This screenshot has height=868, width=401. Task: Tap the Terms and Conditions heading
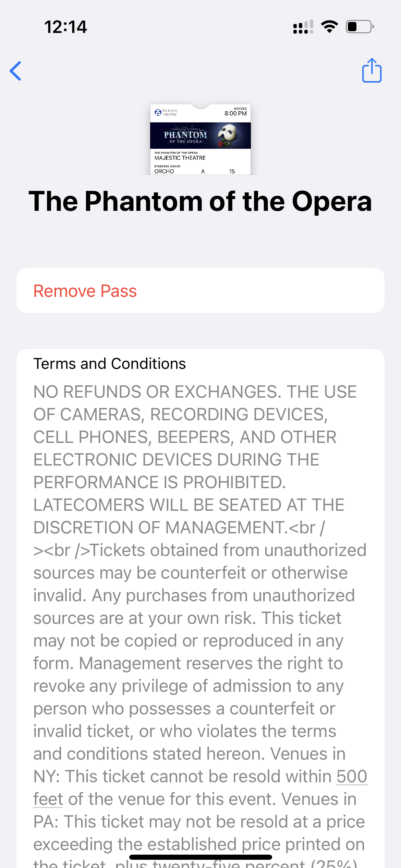(110, 364)
